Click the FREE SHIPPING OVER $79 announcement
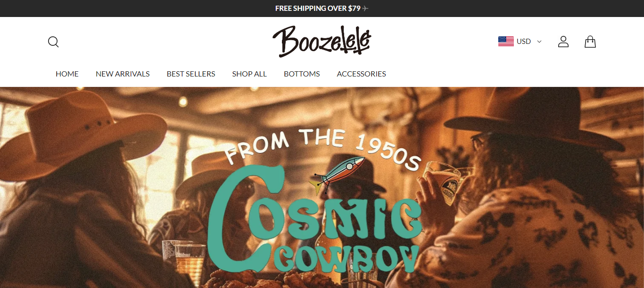 318,8
